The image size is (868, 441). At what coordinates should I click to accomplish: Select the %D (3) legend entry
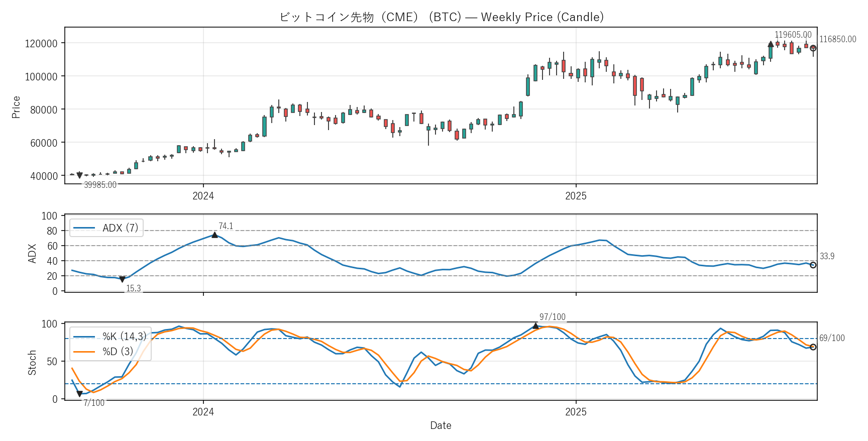pyautogui.click(x=103, y=352)
